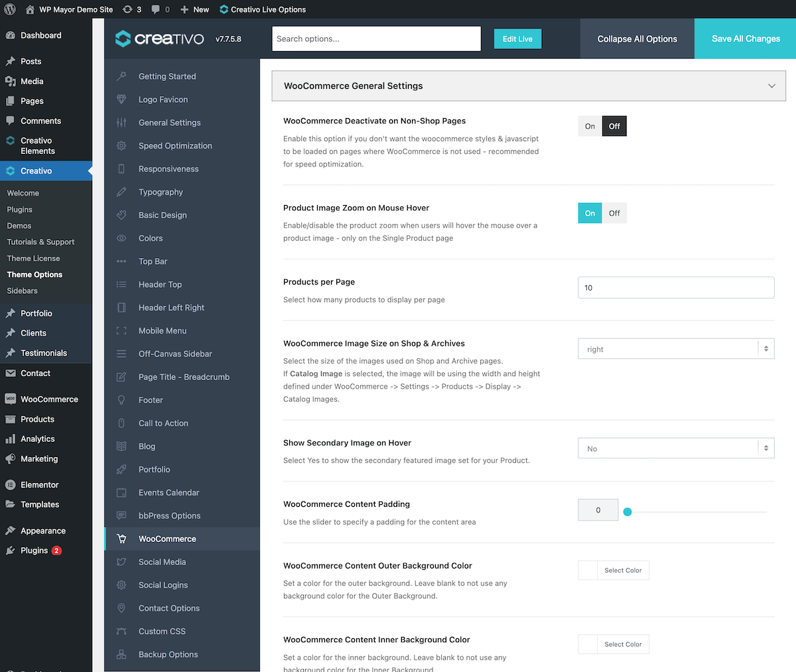Click the Edit Live button
796x672 pixels.
pos(517,38)
